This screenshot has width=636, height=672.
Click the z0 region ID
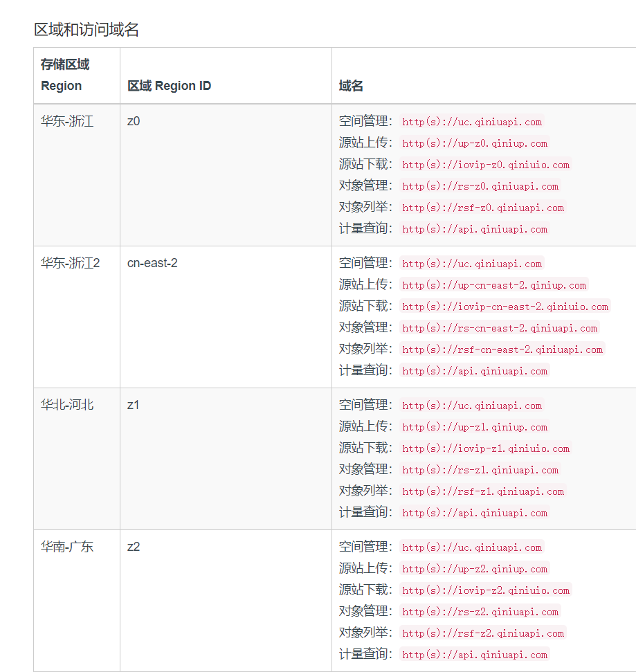click(x=134, y=121)
